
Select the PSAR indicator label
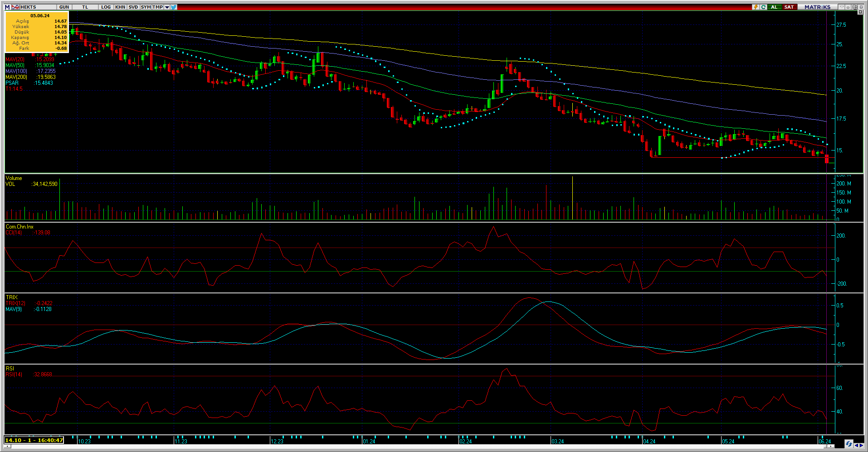12,83
